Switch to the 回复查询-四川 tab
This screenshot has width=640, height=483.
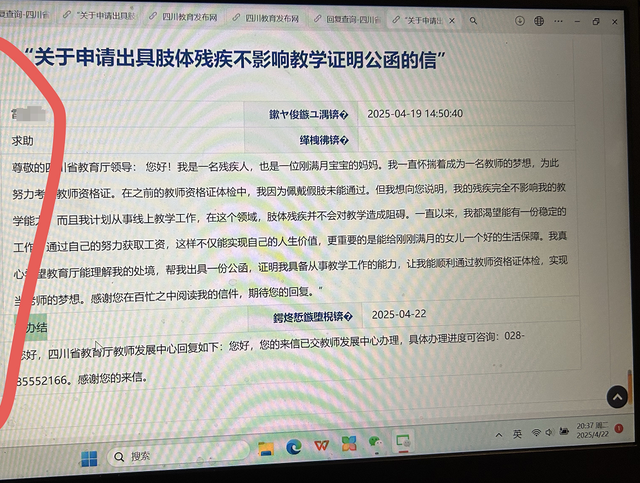click(x=351, y=19)
